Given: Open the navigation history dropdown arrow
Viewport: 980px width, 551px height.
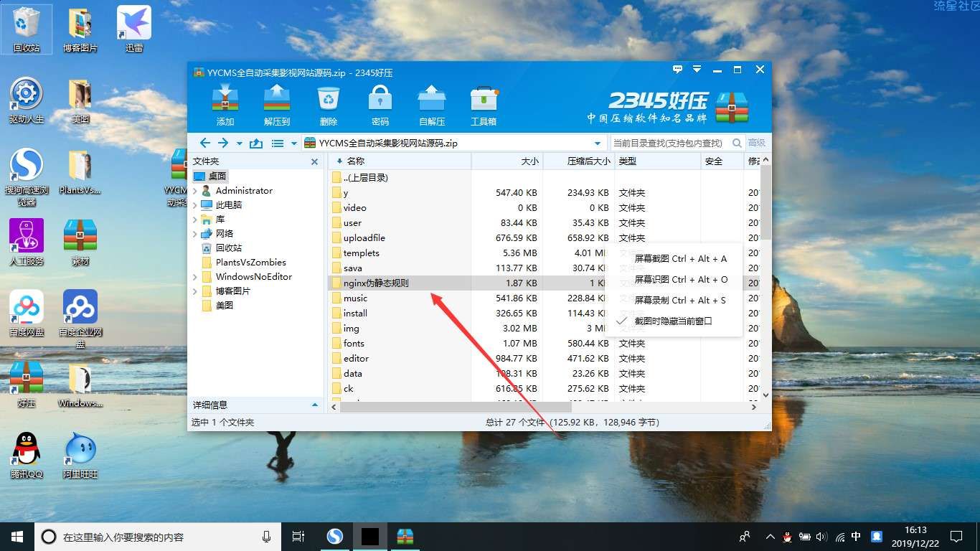Looking at the screenshot, I should tap(240, 143).
